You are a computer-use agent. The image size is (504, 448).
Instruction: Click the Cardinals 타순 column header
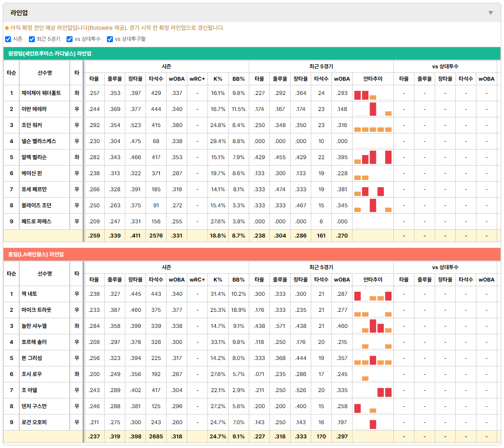[11, 73]
